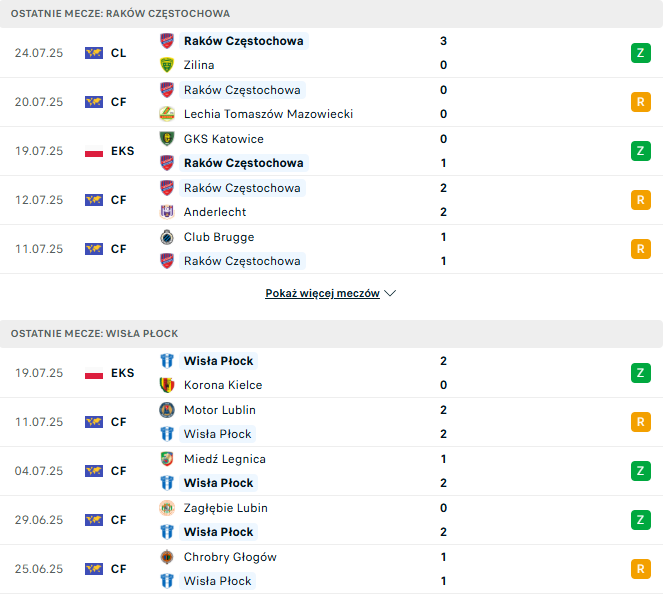Click the Miedź Legnica crest icon
Viewport: 671px width, 600px height.
(x=167, y=459)
